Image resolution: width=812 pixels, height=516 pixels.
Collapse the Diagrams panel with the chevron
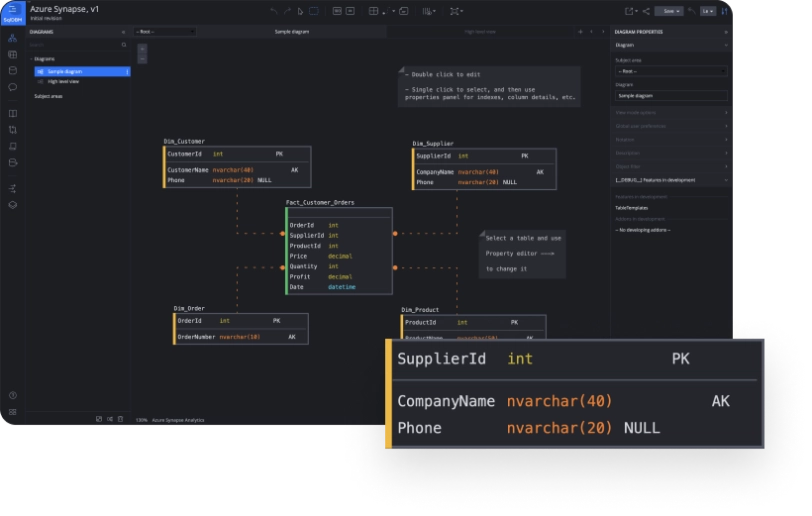click(x=125, y=31)
